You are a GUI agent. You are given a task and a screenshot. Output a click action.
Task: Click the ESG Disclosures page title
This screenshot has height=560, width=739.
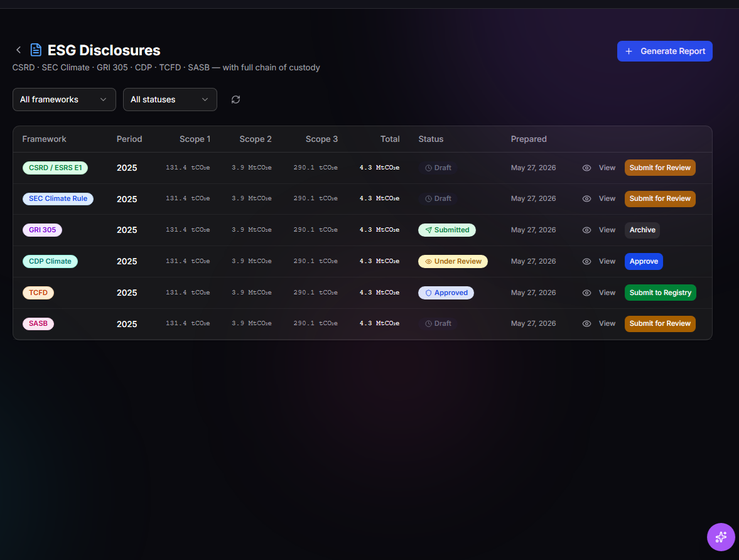coord(104,50)
